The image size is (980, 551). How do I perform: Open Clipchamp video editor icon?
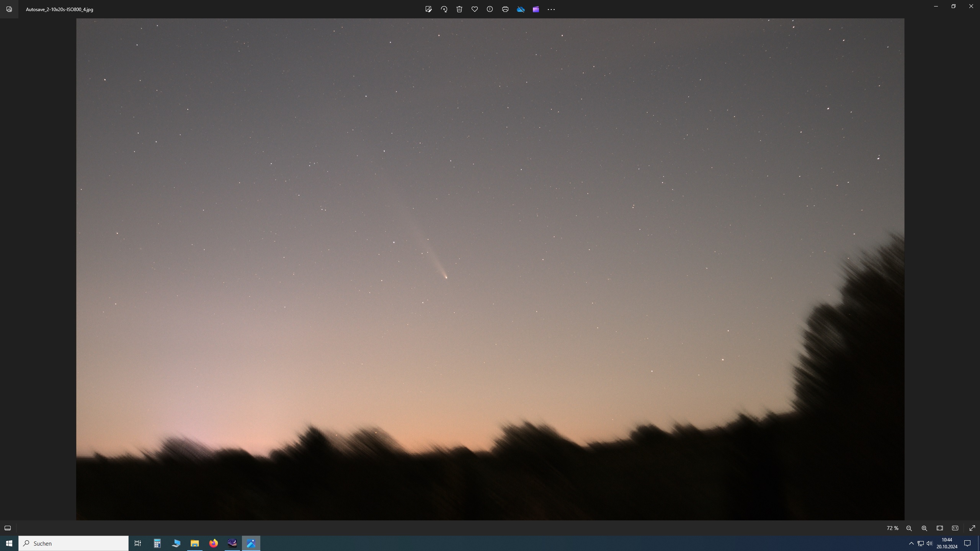(536, 9)
